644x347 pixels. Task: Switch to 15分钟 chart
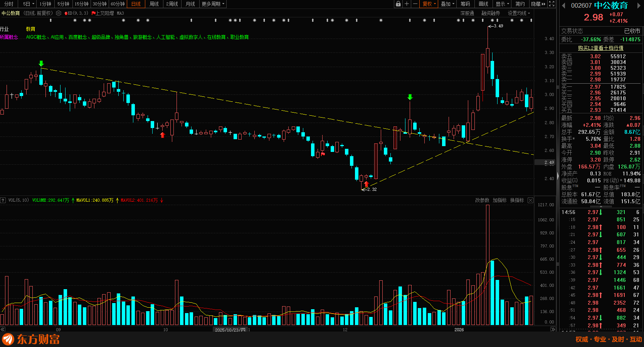82,4
